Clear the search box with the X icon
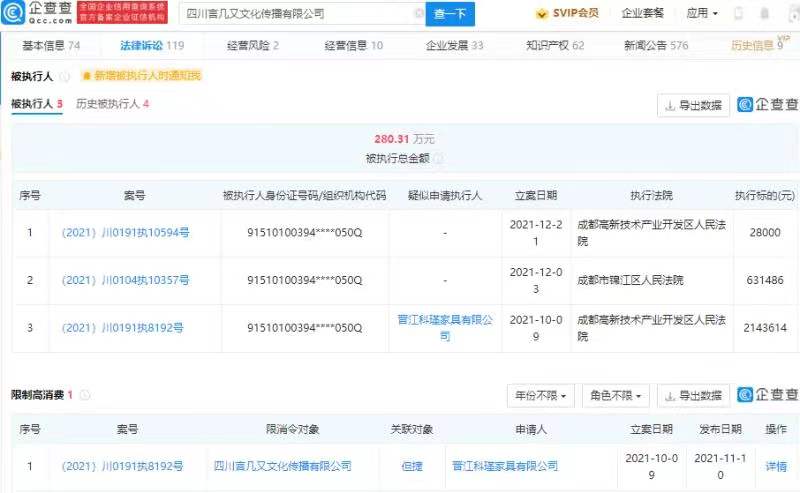Image resolution: width=800 pixels, height=493 pixels. [x=418, y=14]
